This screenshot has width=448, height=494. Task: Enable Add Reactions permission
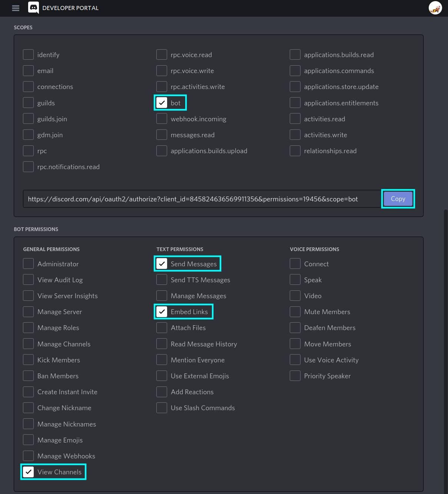162,392
